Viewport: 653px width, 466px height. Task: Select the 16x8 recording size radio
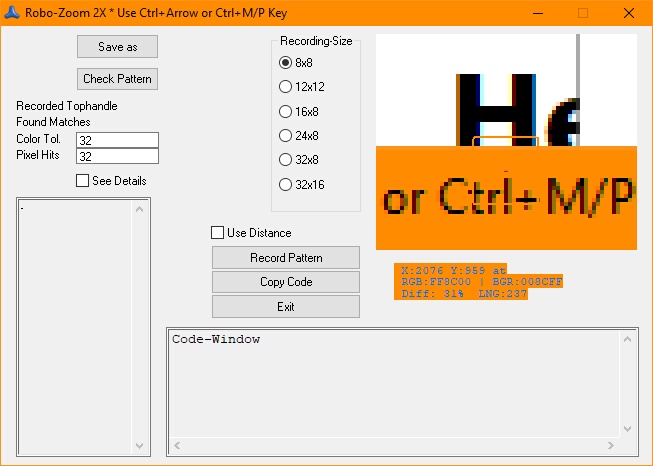(286, 111)
